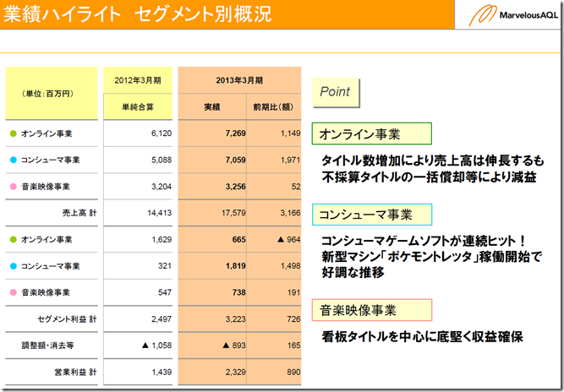Click the value 1,971
Image resolution: width=564 pixels, height=392 pixels.
pyautogui.click(x=291, y=160)
